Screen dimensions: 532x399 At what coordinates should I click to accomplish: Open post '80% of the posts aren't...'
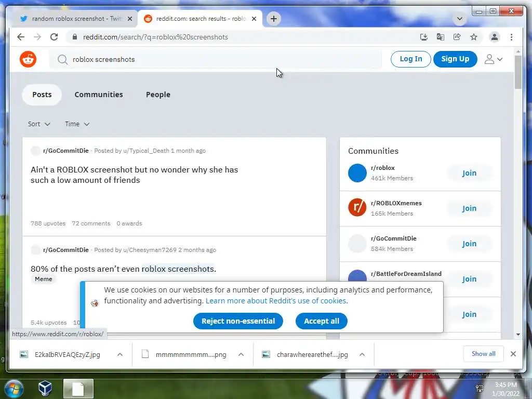tap(123, 269)
